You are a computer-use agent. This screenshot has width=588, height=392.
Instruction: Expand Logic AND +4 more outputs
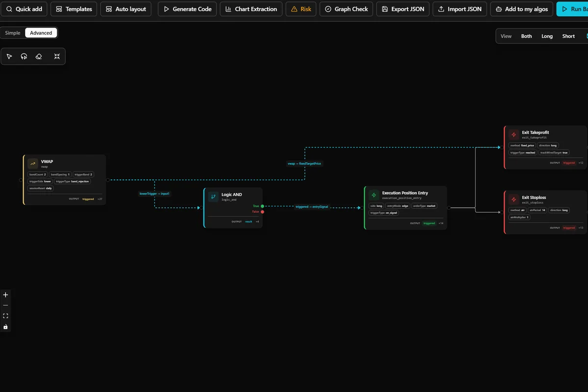(257, 221)
